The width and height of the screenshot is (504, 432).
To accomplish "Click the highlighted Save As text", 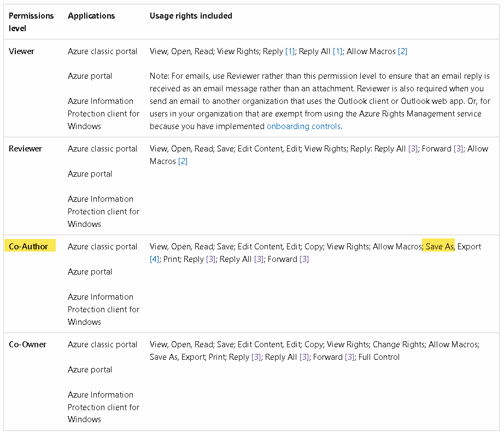I will click(439, 247).
